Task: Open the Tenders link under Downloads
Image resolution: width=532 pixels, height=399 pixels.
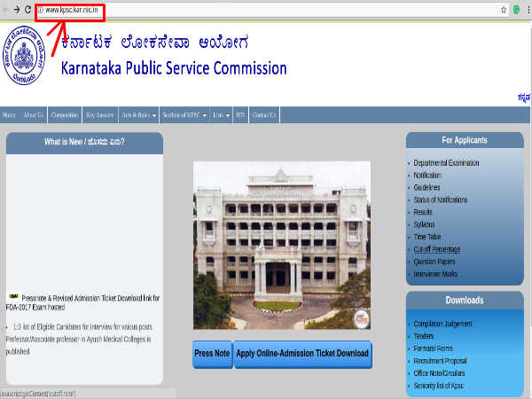Action: point(424,336)
